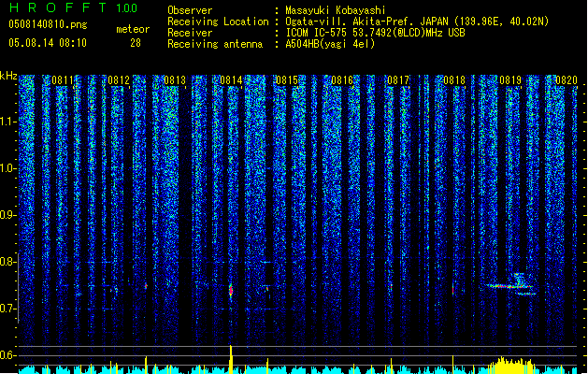Viewport: 588px width, 374px height.
Task: Click the short red echo at 0818
Action: [453, 290]
